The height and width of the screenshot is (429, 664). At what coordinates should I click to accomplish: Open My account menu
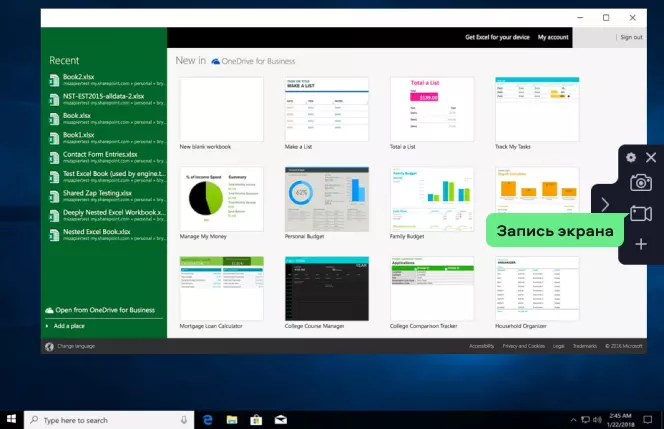coord(552,37)
